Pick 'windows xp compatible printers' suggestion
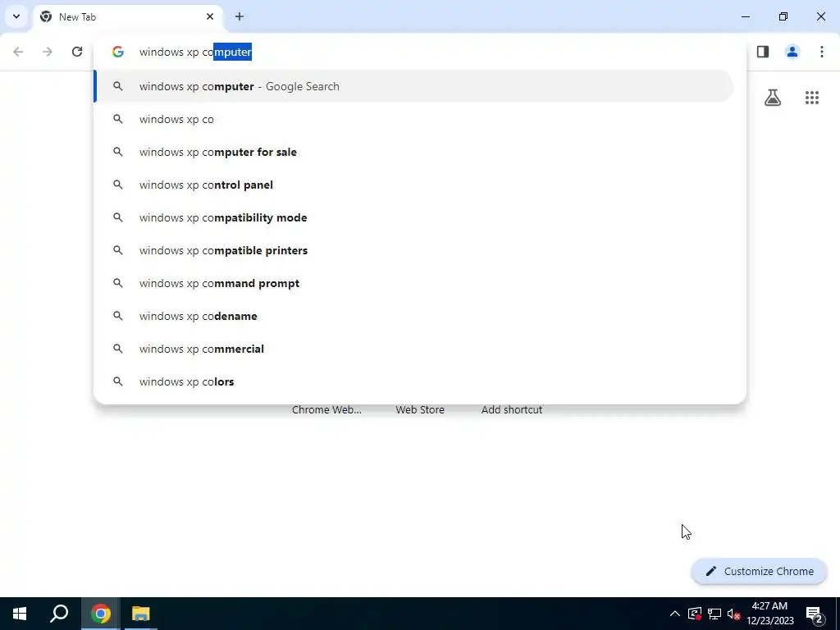The image size is (840, 630). [x=413, y=250]
